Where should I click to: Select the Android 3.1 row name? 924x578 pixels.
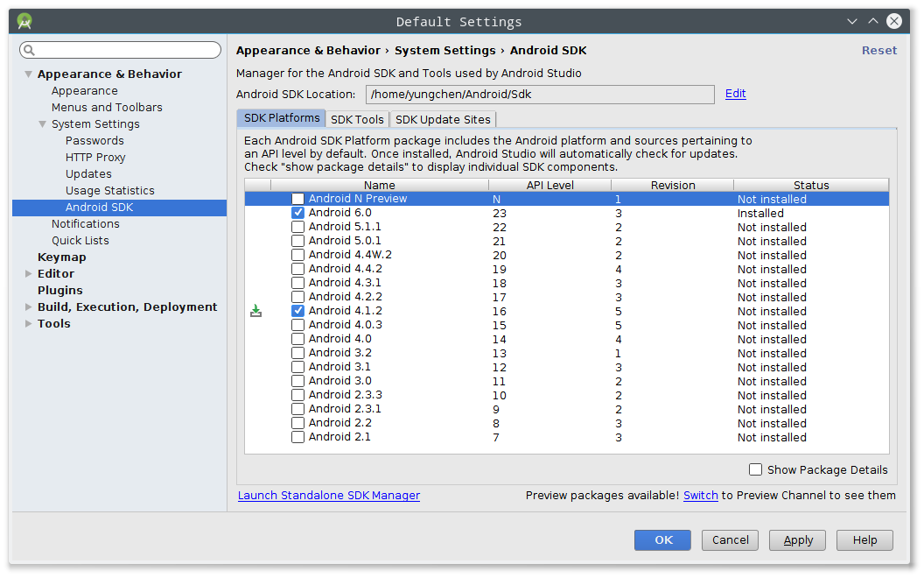click(339, 367)
